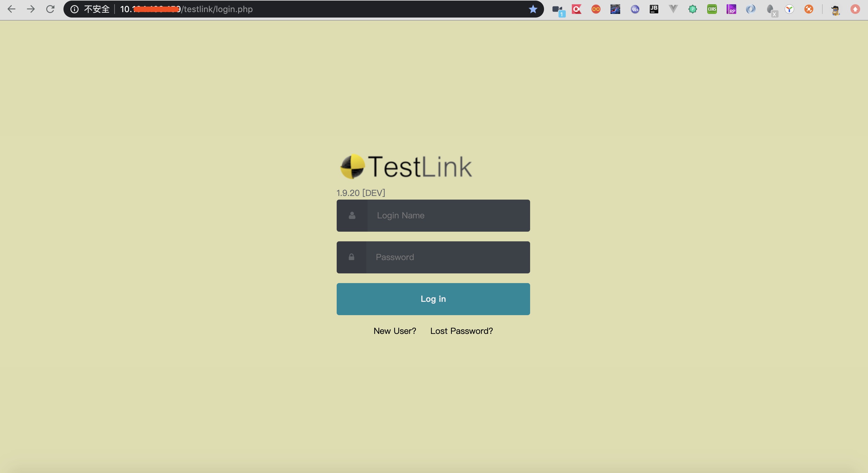
Task: Focus the Login Name field
Action: coord(448,215)
